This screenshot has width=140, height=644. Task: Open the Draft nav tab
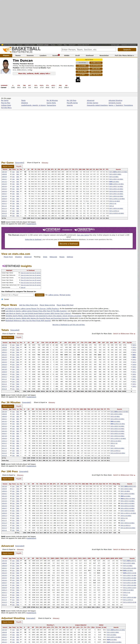pyautogui.click(x=78, y=55)
